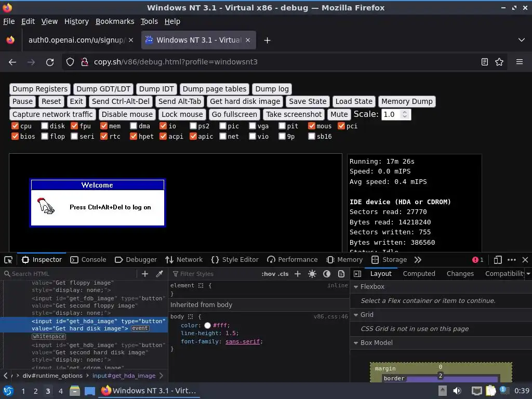This screenshot has width=532, height=399.
Task: Toggle the three-pane inspector sidebar icon
Action: 357,274
